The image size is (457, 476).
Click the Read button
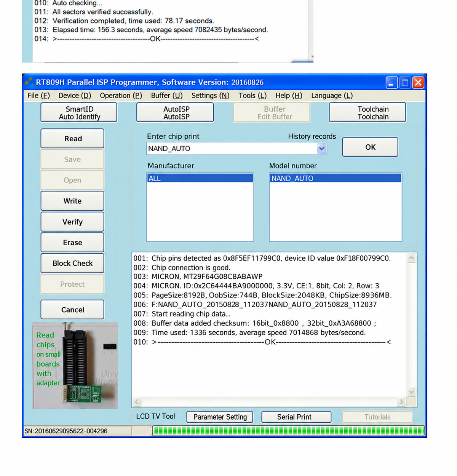72,139
